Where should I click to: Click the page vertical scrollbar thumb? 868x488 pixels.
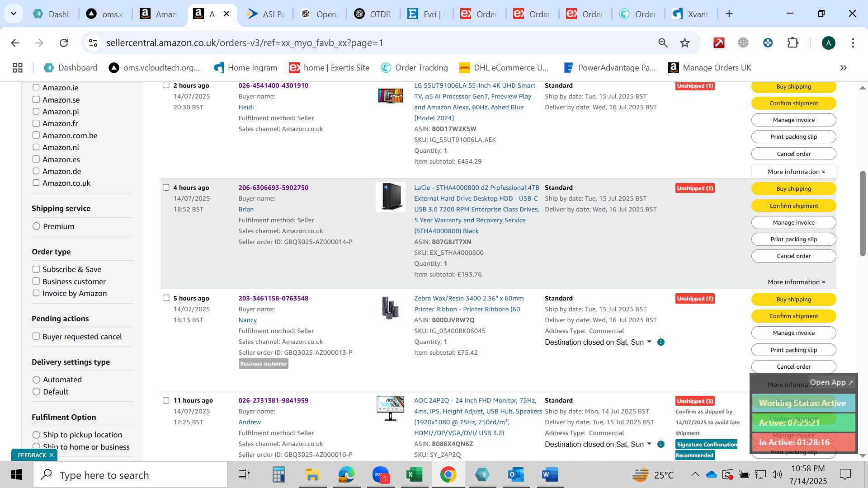point(863,214)
